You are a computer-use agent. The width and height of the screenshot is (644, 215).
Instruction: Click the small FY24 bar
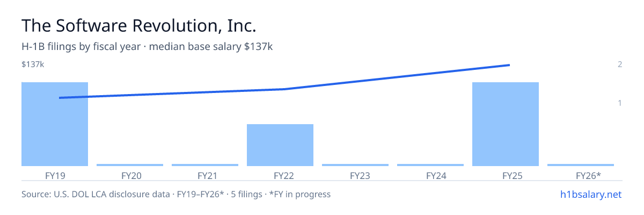coord(430,165)
